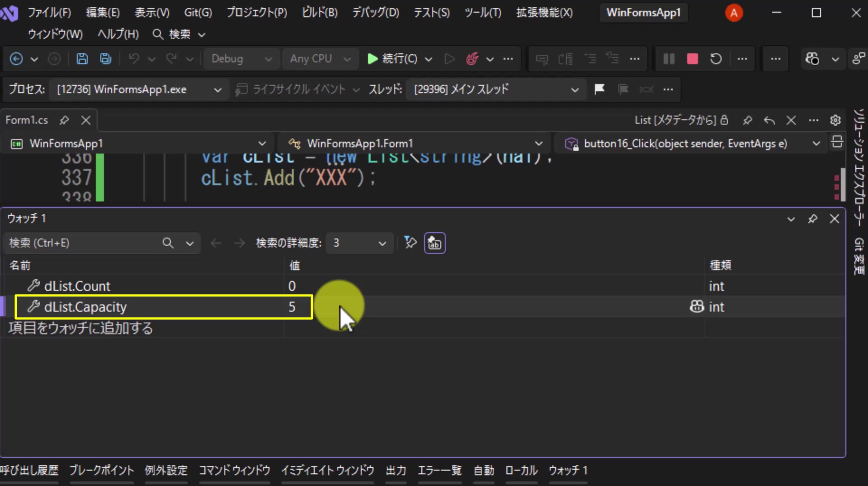Open the ファイル(F) menu
Screen dimensions: 868x486
click(x=49, y=13)
